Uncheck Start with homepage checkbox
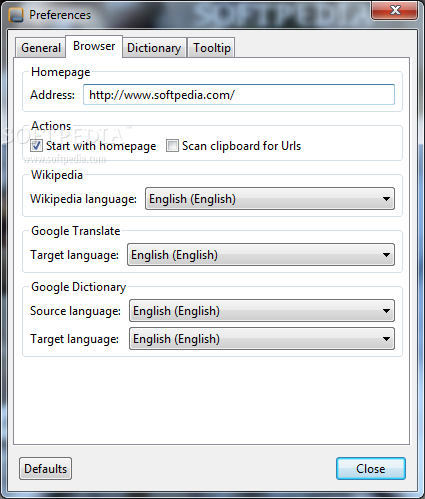The height and width of the screenshot is (499, 425). pyautogui.click(x=36, y=146)
